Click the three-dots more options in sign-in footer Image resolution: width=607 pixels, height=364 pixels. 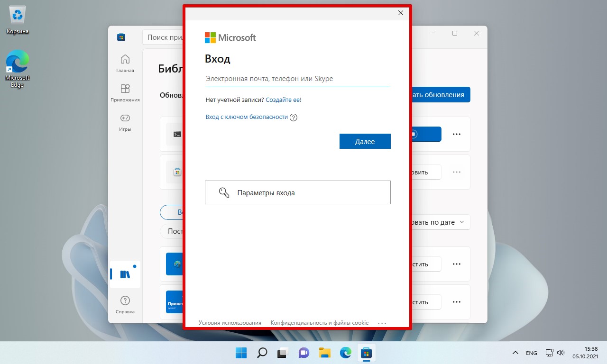coord(382,323)
